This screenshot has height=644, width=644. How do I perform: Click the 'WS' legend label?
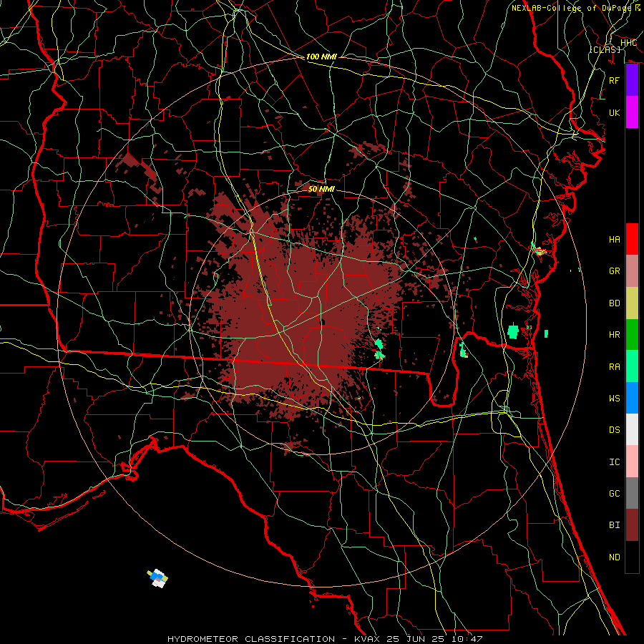pyautogui.click(x=614, y=398)
